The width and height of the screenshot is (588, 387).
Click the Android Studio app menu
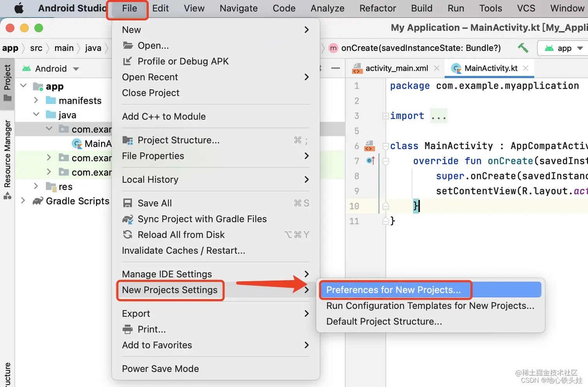72,8
